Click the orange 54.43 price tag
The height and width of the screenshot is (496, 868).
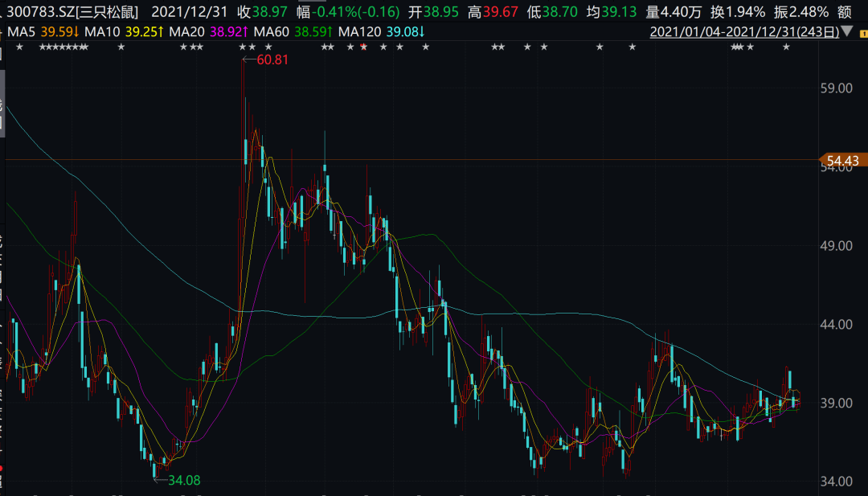click(x=842, y=161)
